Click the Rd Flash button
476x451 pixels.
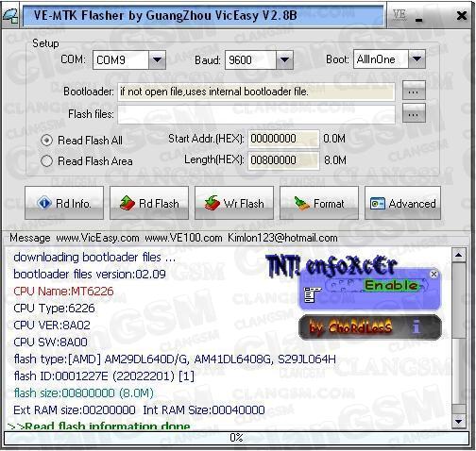pyautogui.click(x=149, y=203)
